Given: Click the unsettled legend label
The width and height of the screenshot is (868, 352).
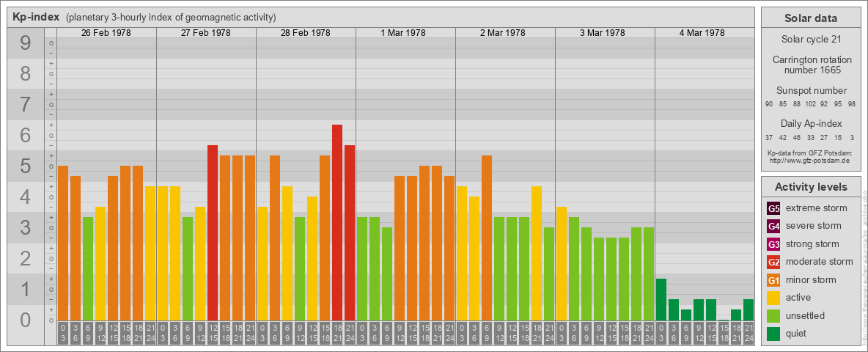Looking at the screenshot, I should tap(806, 315).
